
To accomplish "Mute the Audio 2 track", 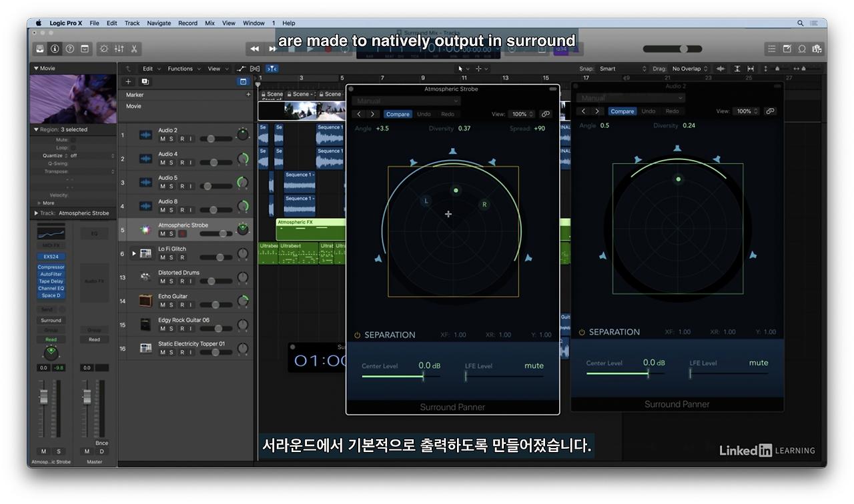I will [x=162, y=139].
